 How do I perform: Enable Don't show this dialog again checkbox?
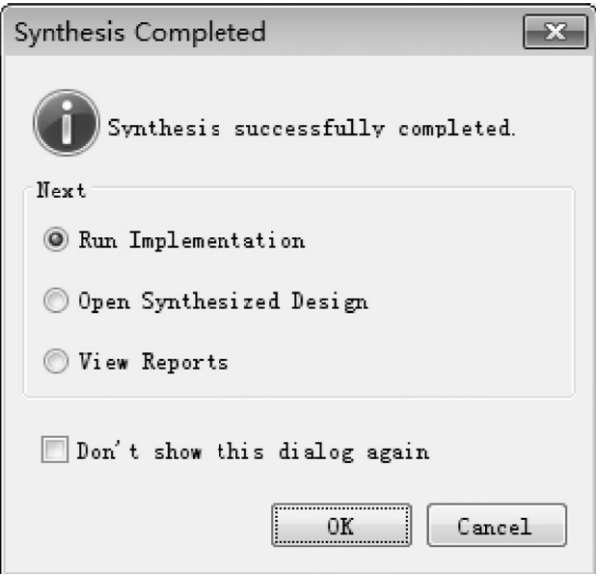(53, 451)
